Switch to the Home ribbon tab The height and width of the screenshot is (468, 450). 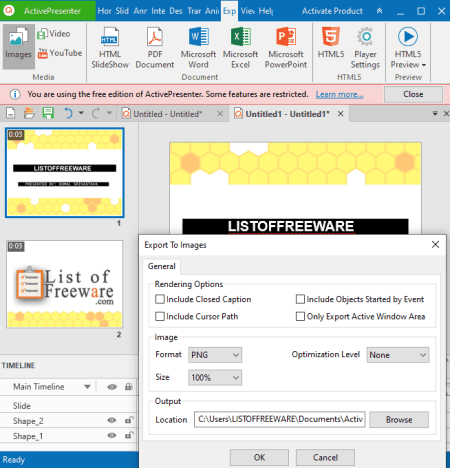click(104, 11)
